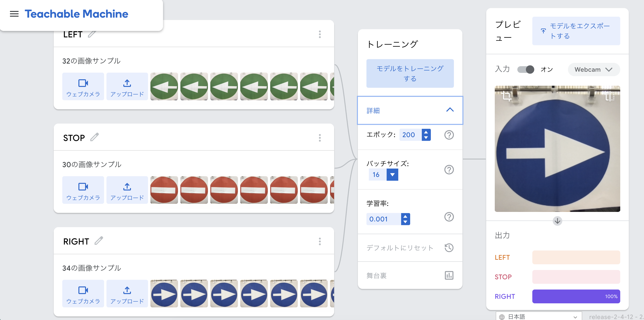Click モデルをトレーニングする button
The width and height of the screenshot is (644, 320).
[410, 73]
